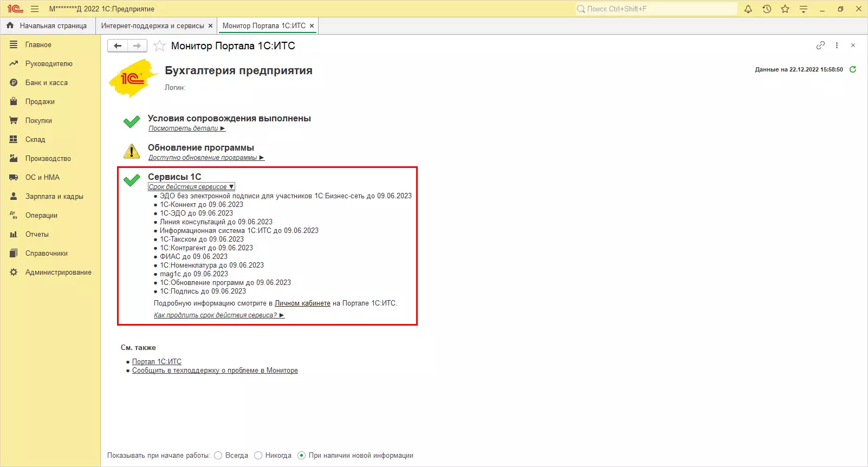The image size is (868, 467).
Task: Click the mag1c до 09.06.2023 entry
Action: point(194,274)
